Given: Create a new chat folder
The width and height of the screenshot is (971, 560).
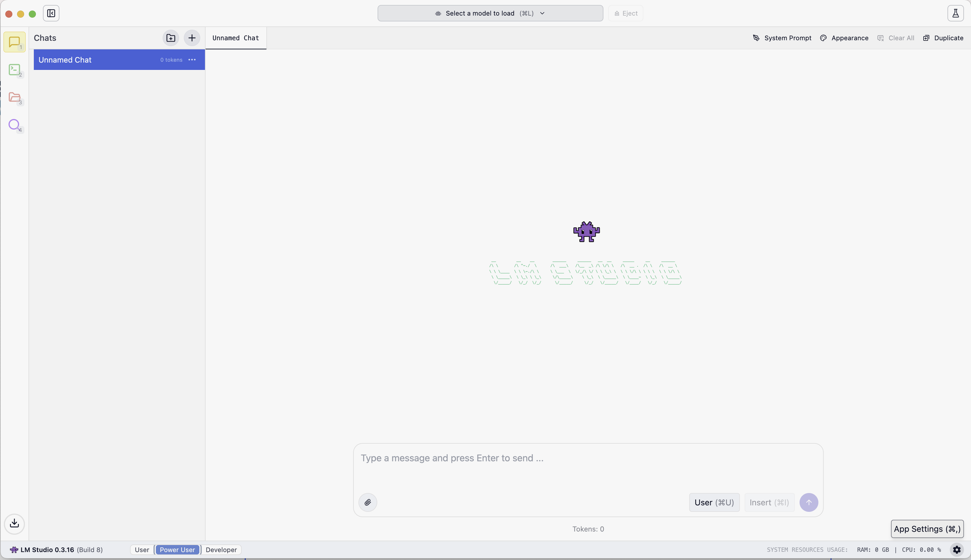Looking at the screenshot, I should click(x=171, y=38).
